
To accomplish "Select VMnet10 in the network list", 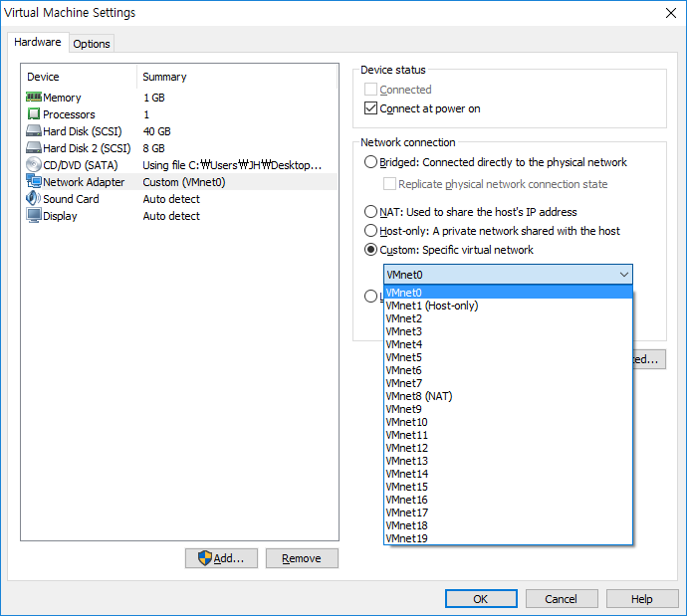I will (508, 422).
